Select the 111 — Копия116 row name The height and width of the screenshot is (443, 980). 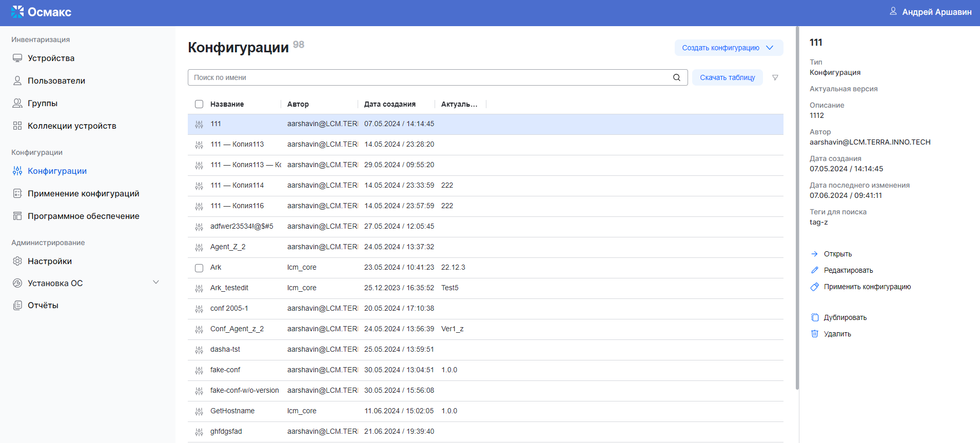click(237, 206)
